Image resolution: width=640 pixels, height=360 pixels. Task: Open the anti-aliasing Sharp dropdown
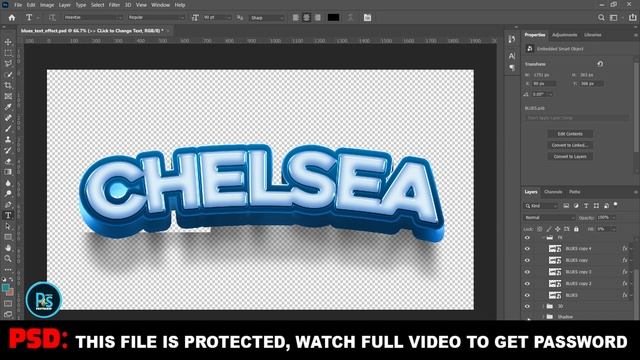point(267,18)
